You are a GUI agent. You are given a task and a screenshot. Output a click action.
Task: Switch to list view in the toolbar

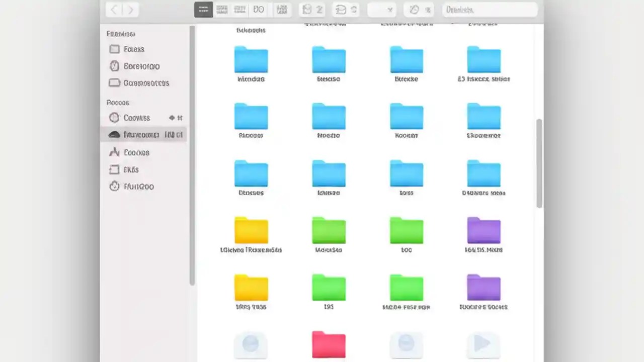[221, 9]
